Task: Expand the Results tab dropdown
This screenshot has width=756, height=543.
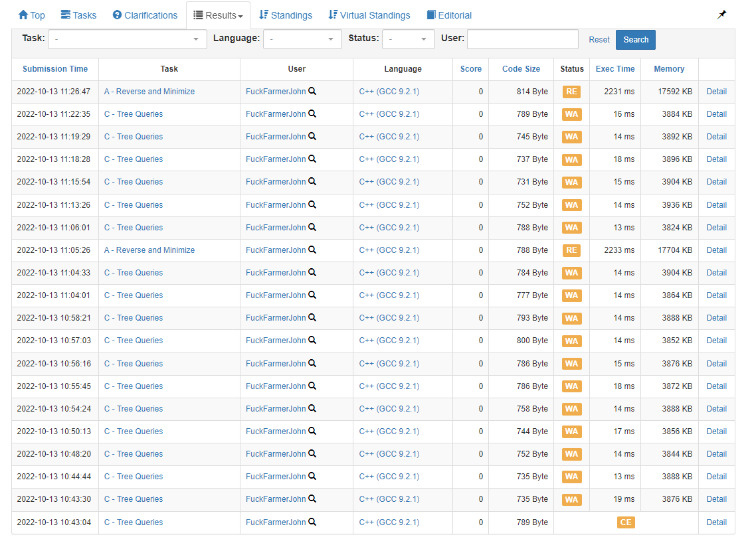Action: pyautogui.click(x=218, y=15)
